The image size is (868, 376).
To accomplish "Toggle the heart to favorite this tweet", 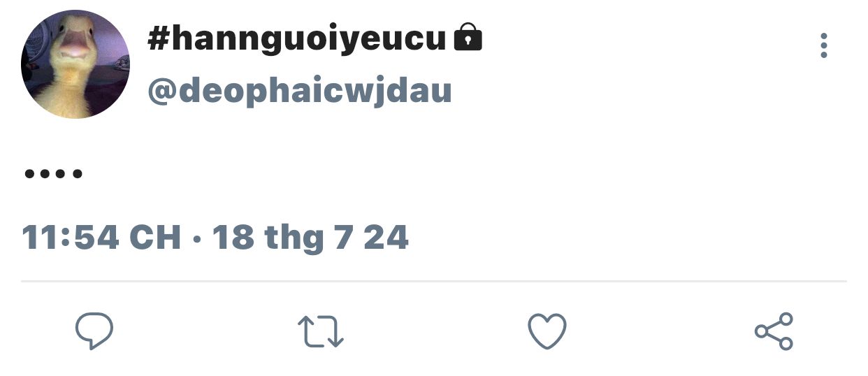I will [x=547, y=331].
